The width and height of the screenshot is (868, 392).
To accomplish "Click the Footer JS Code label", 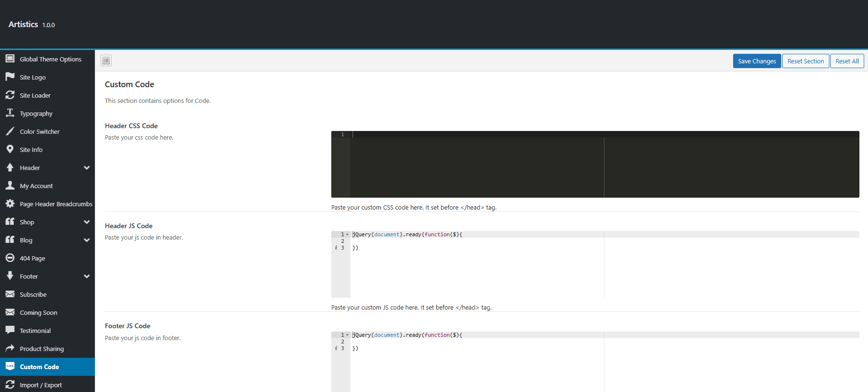I will (128, 326).
